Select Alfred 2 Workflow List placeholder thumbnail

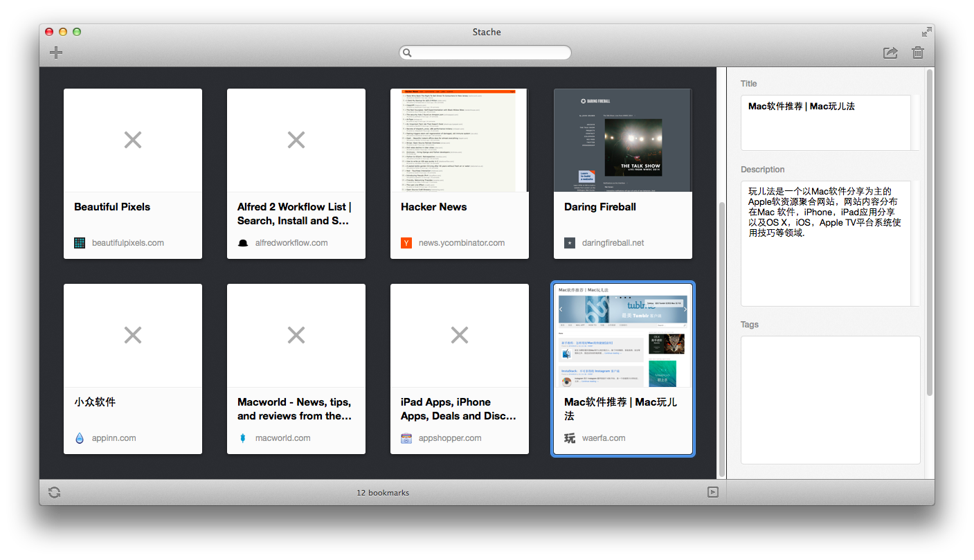tap(296, 140)
